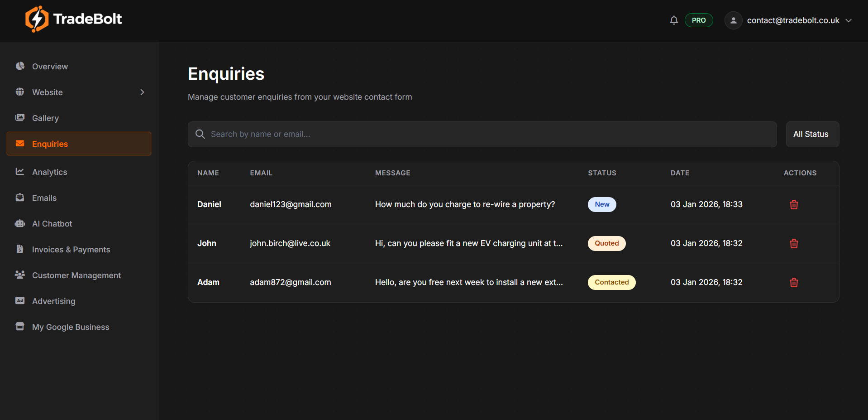Click the PRO plan badge
The height and width of the screenshot is (420, 868).
click(x=699, y=20)
